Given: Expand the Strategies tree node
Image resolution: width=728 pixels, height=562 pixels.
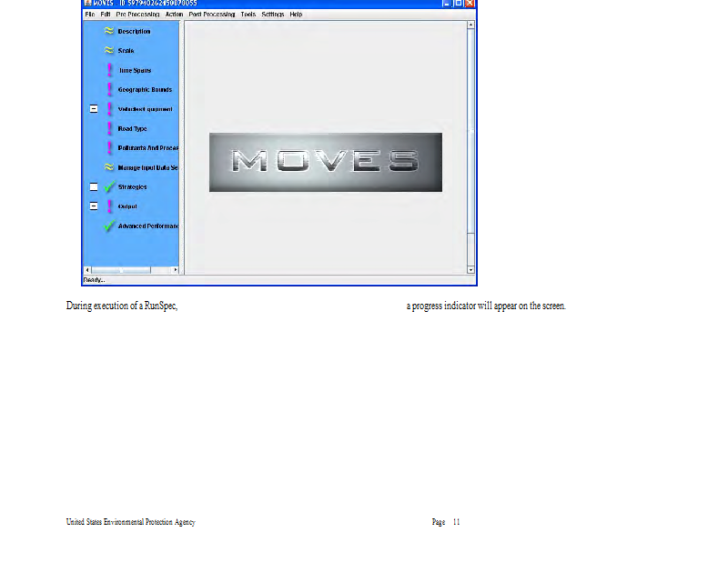Looking at the screenshot, I should (94, 187).
